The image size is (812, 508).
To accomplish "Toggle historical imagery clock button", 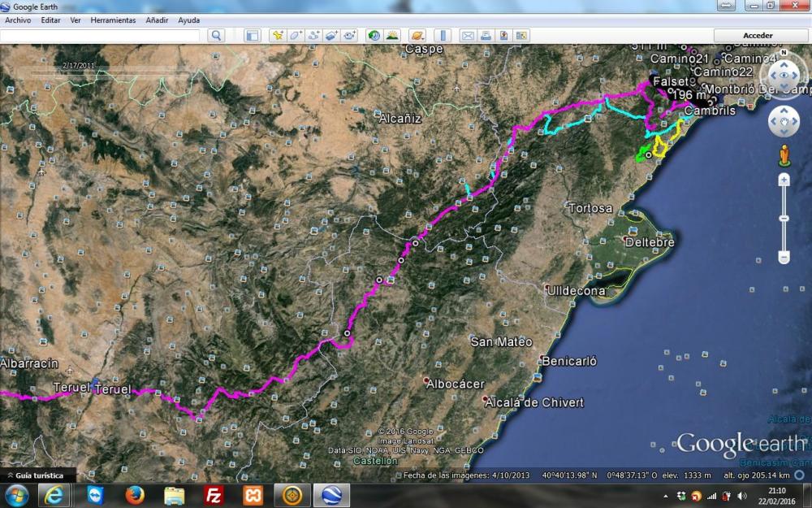I will pyautogui.click(x=374, y=36).
